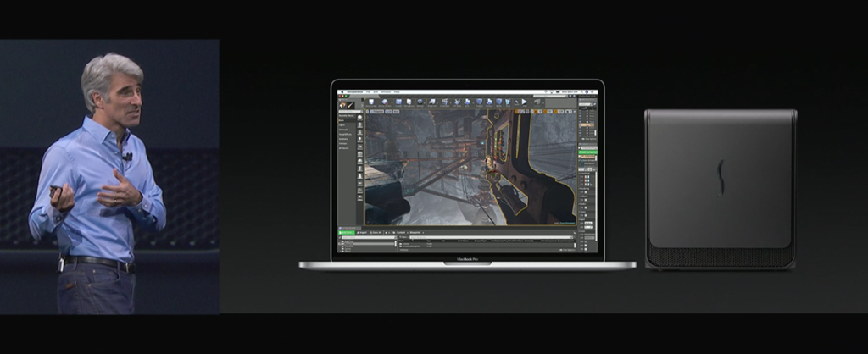Select Visual Effects category
The height and width of the screenshot is (354, 868).
pyautogui.click(x=346, y=135)
